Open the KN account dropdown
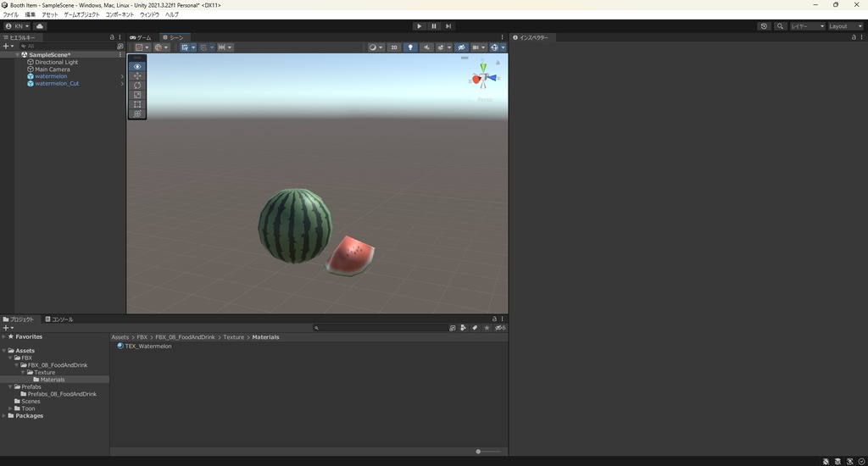The image size is (868, 466). (x=17, y=26)
